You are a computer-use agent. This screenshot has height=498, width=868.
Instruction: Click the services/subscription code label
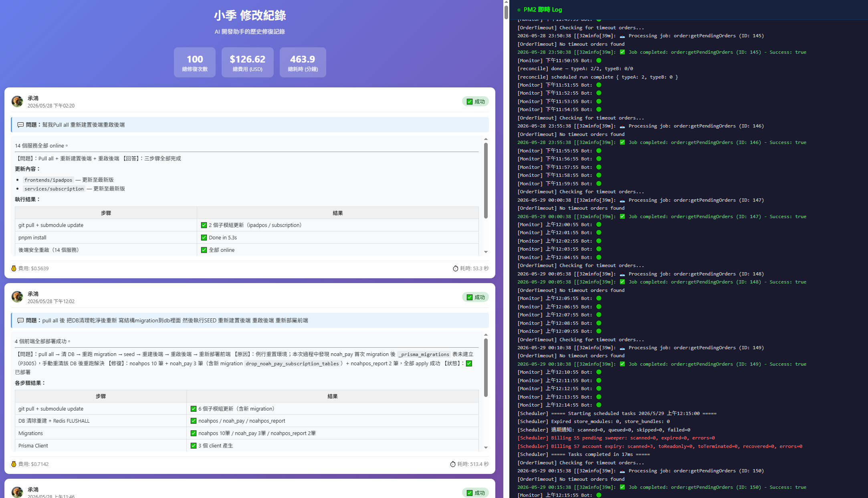[x=54, y=189]
